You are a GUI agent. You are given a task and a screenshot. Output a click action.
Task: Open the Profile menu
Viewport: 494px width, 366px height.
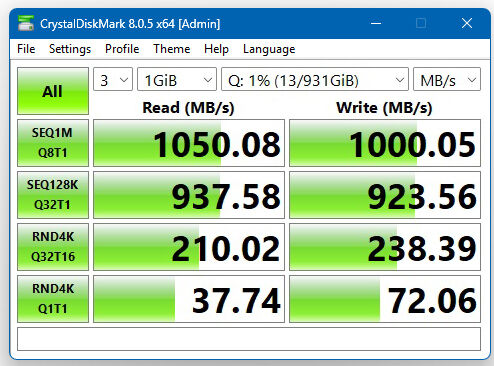122,49
